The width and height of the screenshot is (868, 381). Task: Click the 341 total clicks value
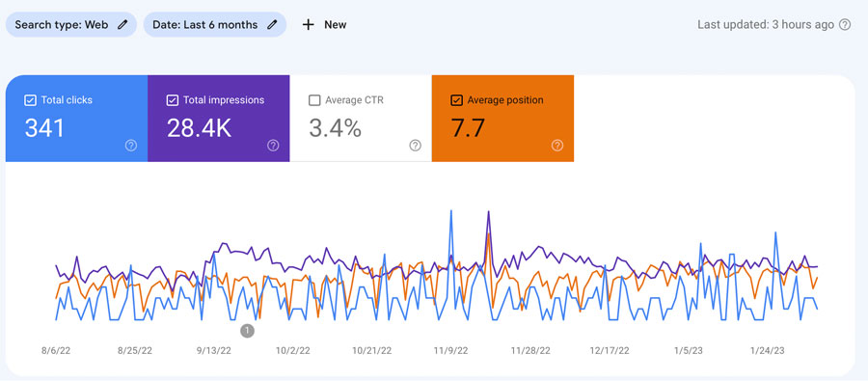point(44,128)
